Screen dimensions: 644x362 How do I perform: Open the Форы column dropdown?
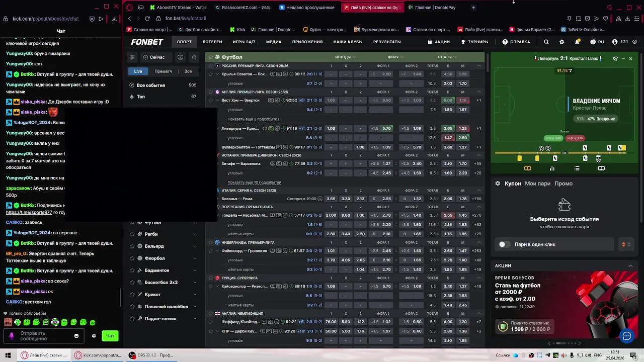pos(396,57)
